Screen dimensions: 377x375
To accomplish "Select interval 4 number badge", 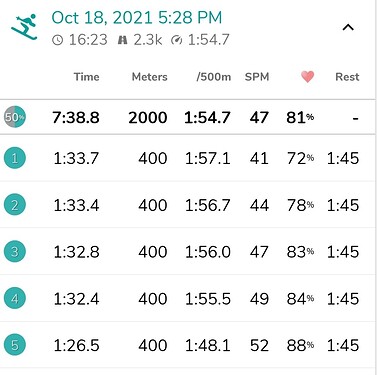I will coord(15,298).
